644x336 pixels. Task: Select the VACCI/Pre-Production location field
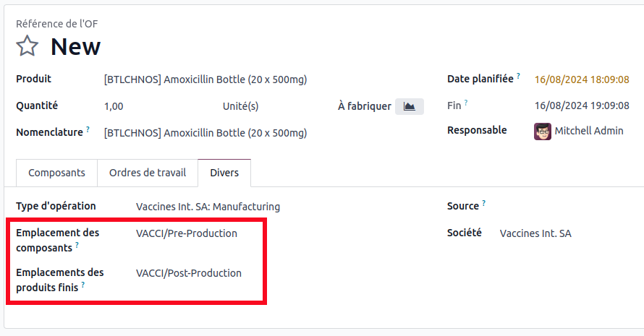(x=187, y=233)
